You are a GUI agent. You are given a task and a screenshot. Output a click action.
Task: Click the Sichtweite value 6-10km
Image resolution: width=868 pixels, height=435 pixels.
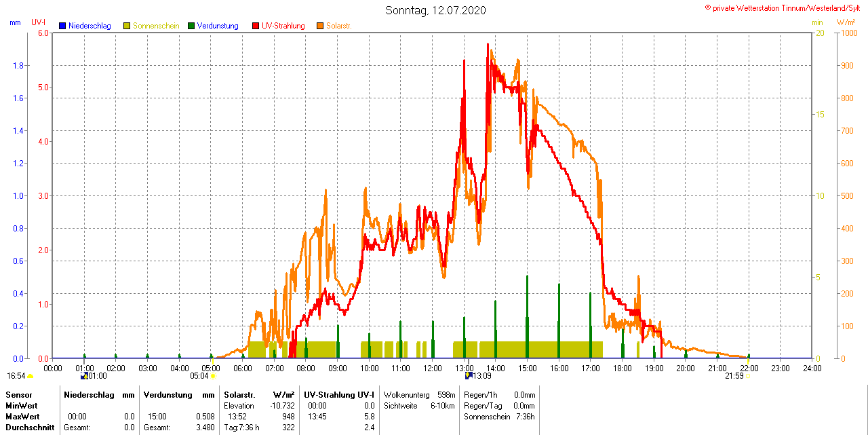443,405
